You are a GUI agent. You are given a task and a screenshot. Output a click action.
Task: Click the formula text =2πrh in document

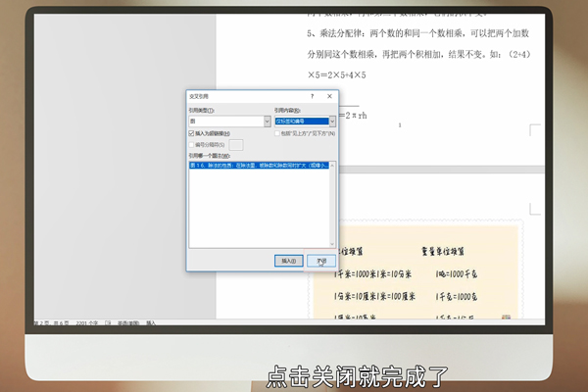pyautogui.click(x=353, y=116)
